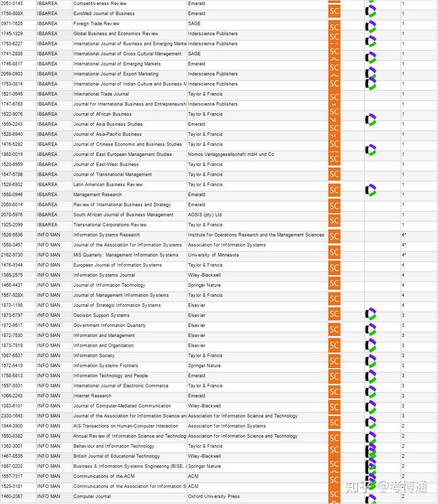Click the Clarivate logo in Information and Organization row
Image resolution: width=438 pixels, height=504 pixels.
(371, 345)
